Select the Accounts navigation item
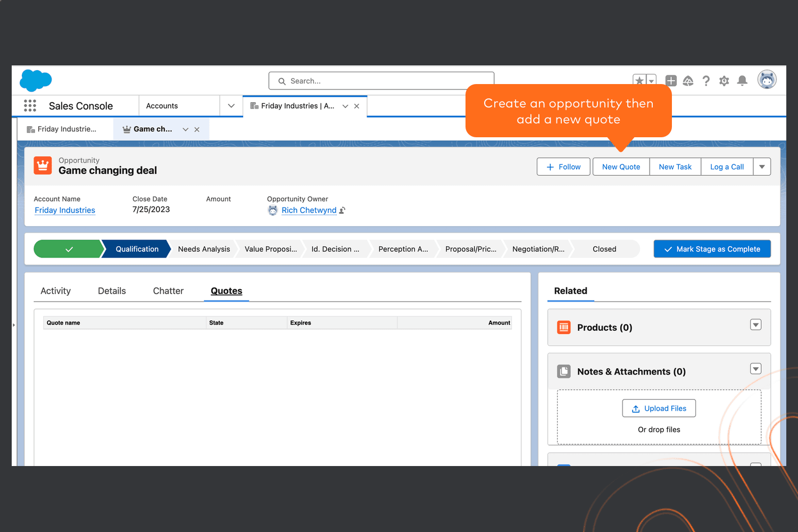The height and width of the screenshot is (532, 798). pos(162,106)
